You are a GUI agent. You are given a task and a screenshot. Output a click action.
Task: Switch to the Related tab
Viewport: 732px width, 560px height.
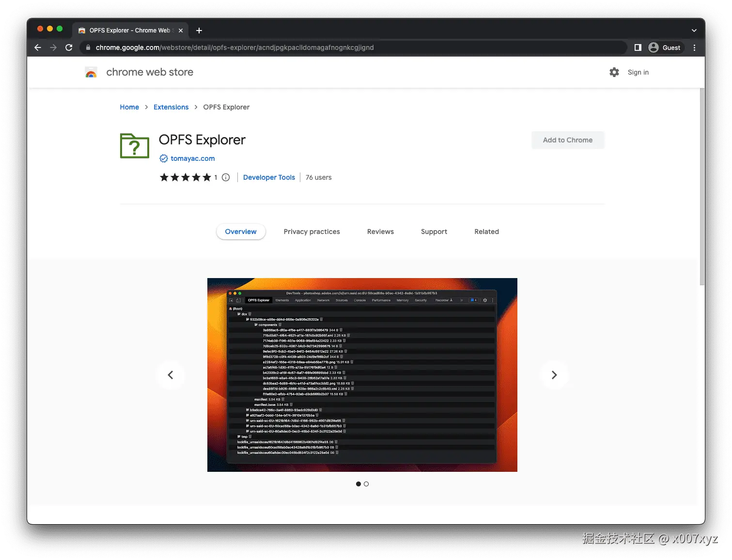click(487, 232)
